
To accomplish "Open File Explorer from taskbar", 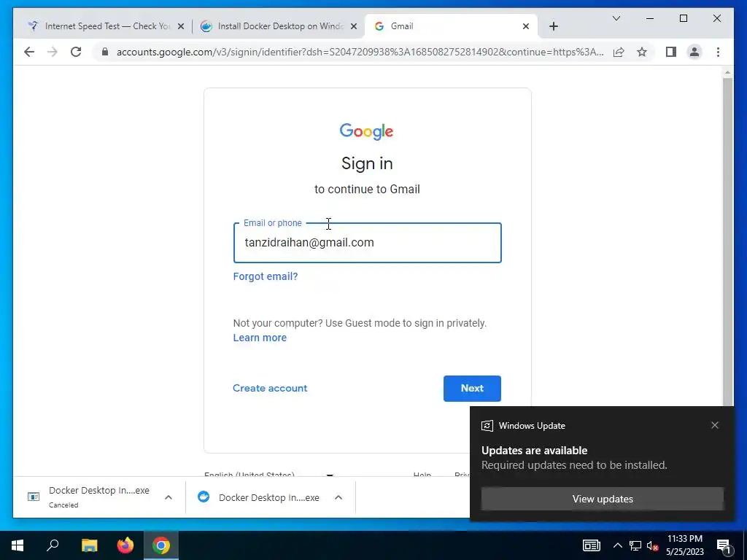I will point(89,545).
